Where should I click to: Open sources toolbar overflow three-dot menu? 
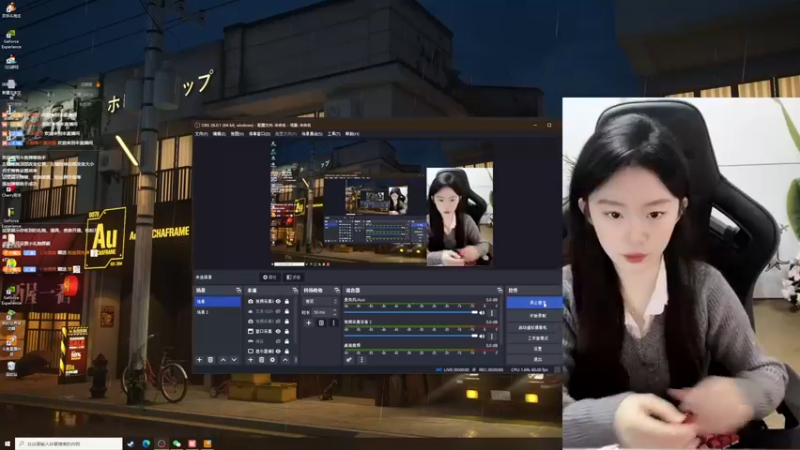pyautogui.click(x=296, y=360)
